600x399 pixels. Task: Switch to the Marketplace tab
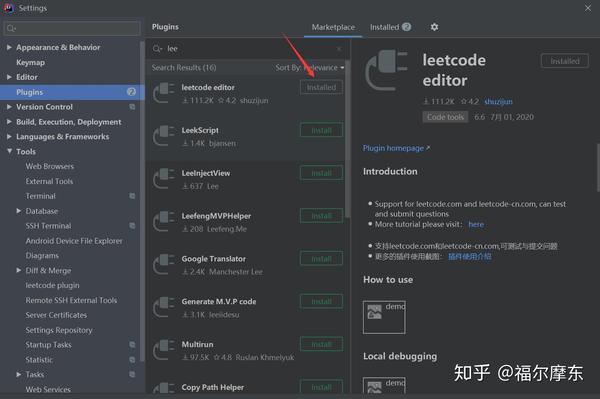point(333,27)
